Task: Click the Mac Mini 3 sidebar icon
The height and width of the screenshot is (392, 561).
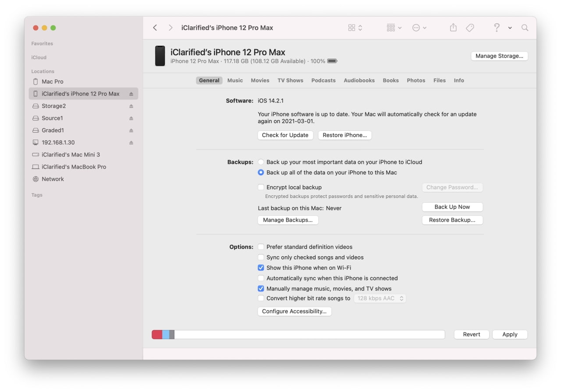Action: (x=36, y=155)
